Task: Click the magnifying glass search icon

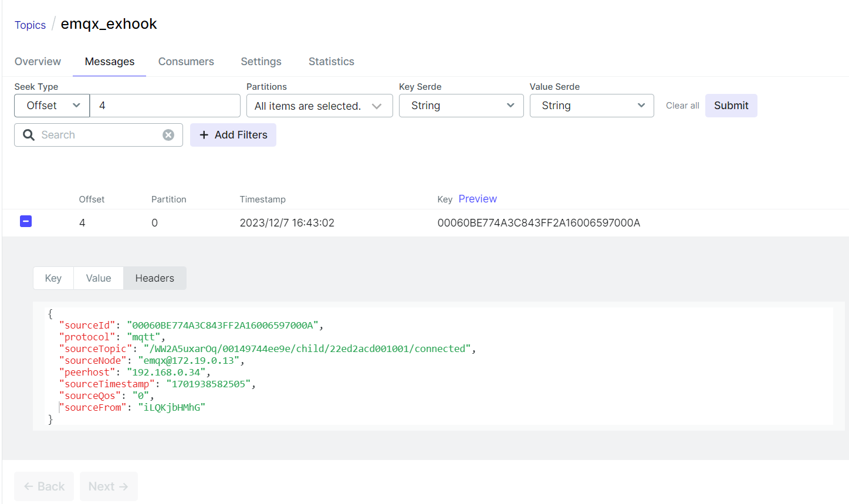Action: click(x=29, y=135)
